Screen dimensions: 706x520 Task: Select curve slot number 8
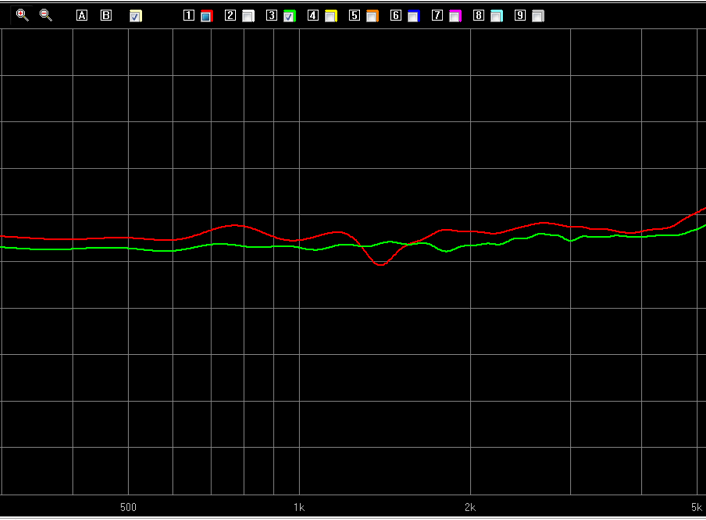(479, 16)
